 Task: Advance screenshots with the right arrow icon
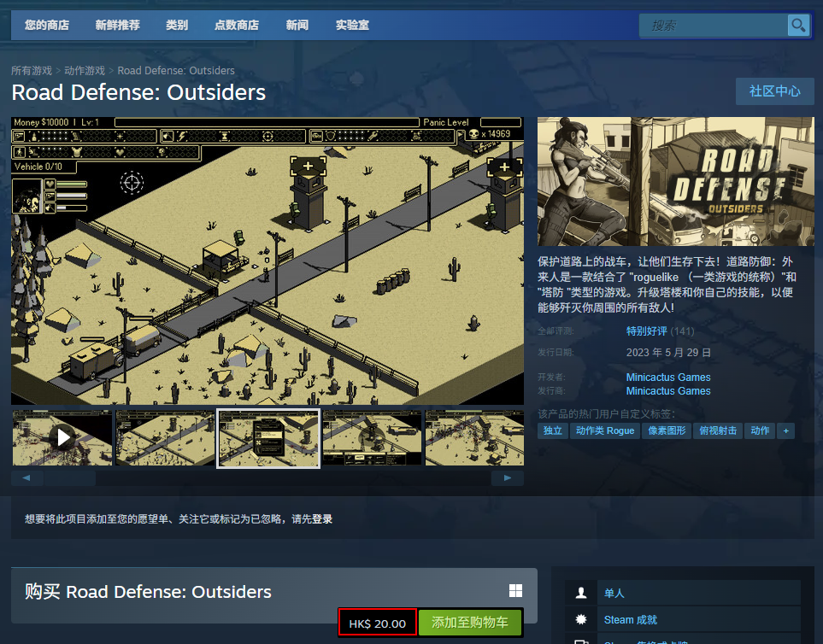tap(507, 477)
